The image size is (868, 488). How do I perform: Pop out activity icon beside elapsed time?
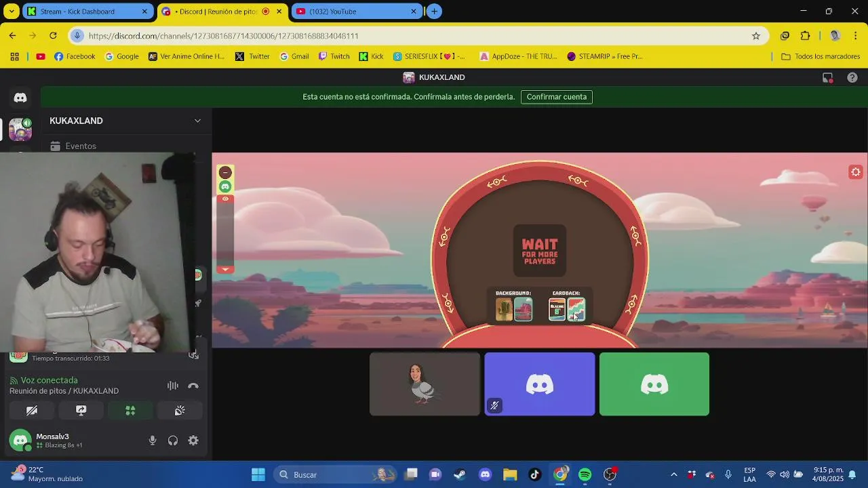click(x=193, y=354)
